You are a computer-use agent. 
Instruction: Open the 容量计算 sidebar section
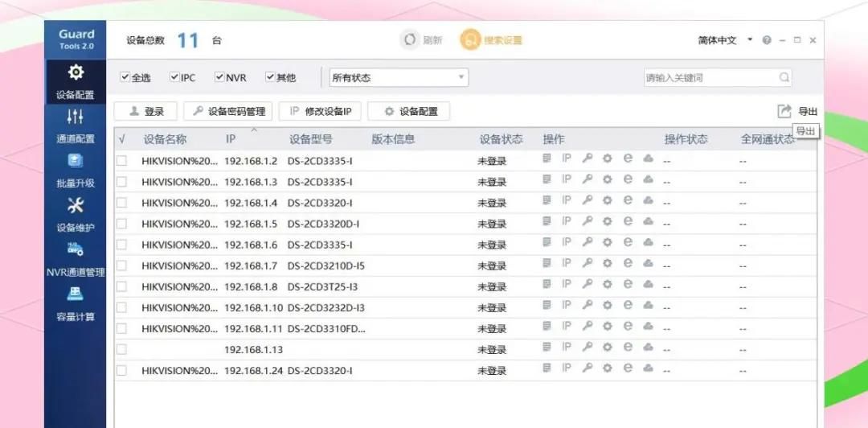pos(76,303)
